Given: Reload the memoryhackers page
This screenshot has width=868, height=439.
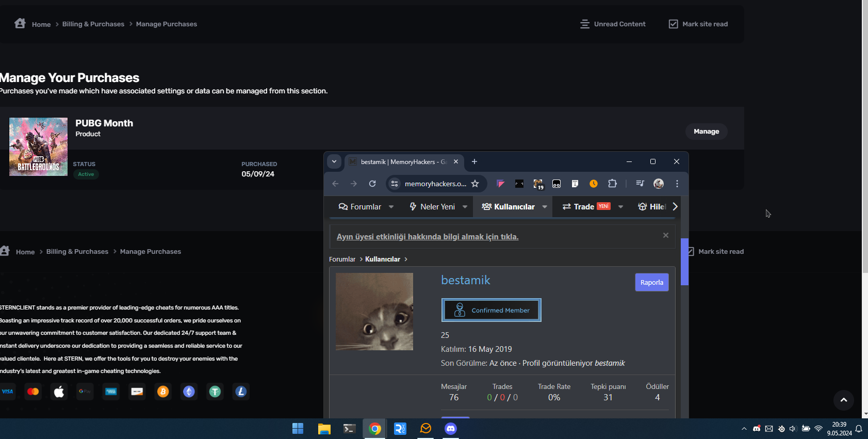Looking at the screenshot, I should pos(372,184).
